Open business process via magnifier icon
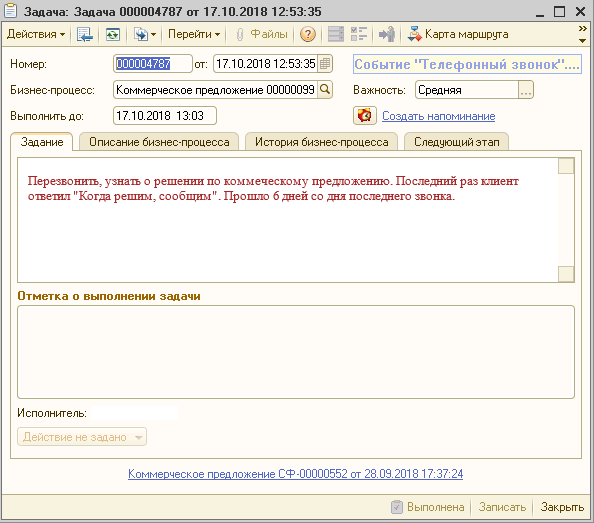 click(x=325, y=90)
